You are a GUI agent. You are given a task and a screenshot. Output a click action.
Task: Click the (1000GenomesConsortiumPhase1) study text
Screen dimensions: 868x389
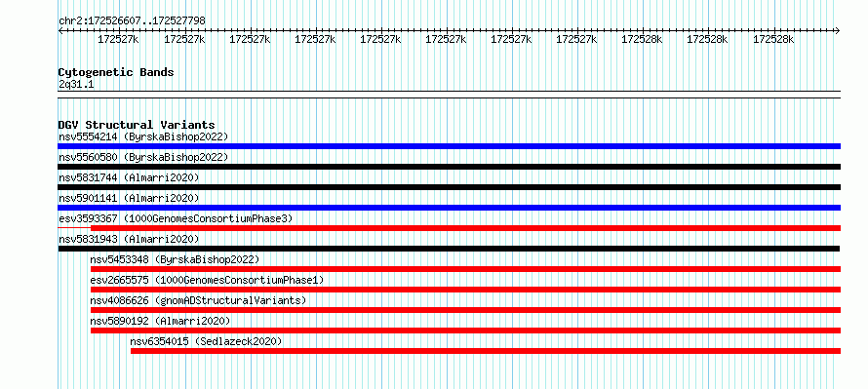[x=239, y=280]
